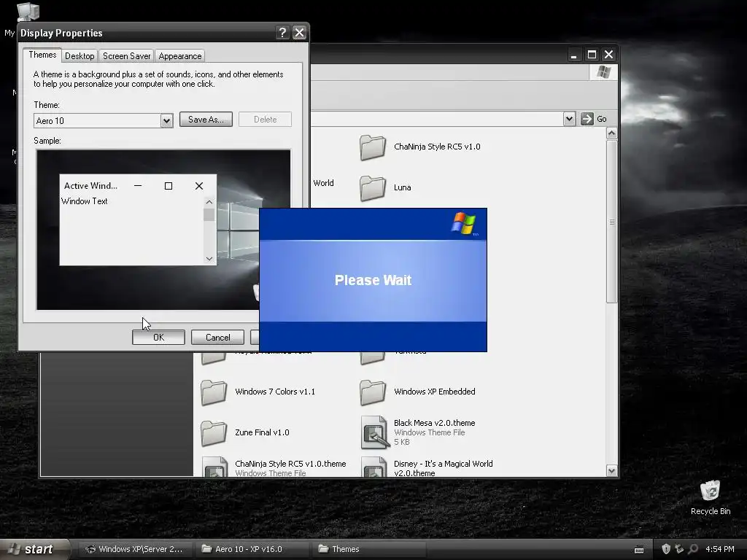Switch to Windows XP\Server 2... taskbar item
The width and height of the screenshot is (747, 560).
[135, 549]
